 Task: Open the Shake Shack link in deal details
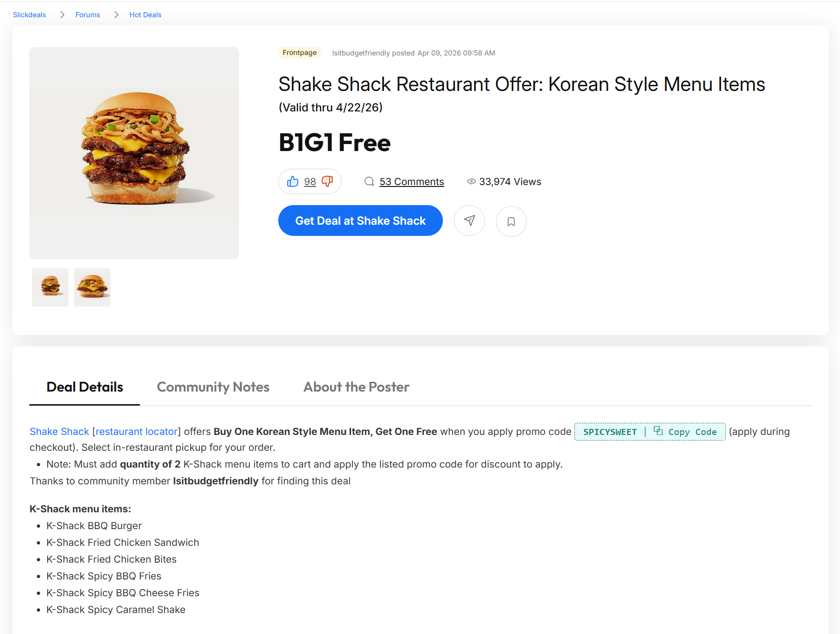click(x=59, y=432)
